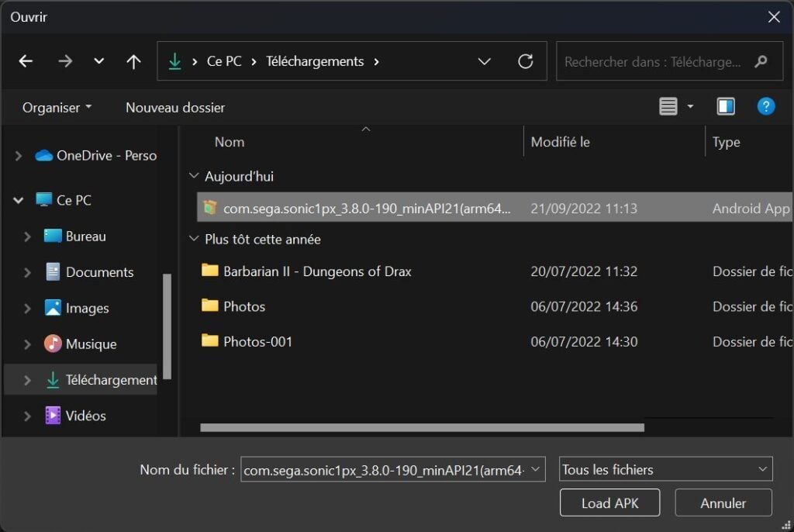Screen dimensions: 794x532
Task: Open Images in the sidebar
Action: pyautogui.click(x=87, y=308)
